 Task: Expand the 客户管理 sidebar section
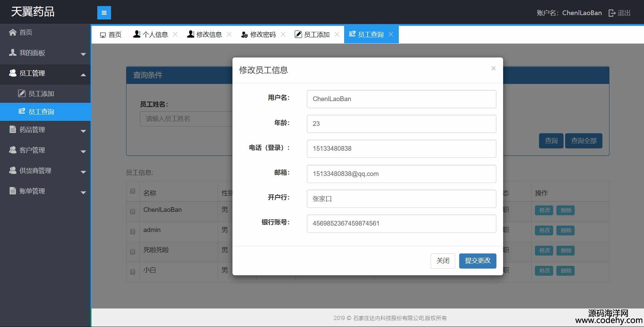click(45, 150)
